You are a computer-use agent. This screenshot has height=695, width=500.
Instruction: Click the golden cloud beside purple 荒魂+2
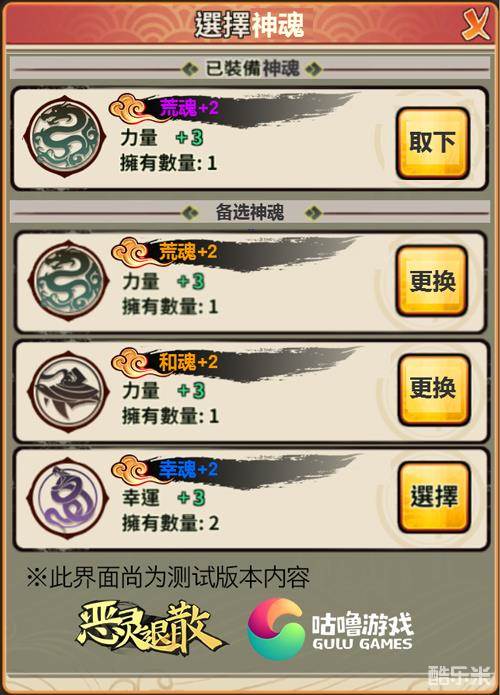click(127, 108)
